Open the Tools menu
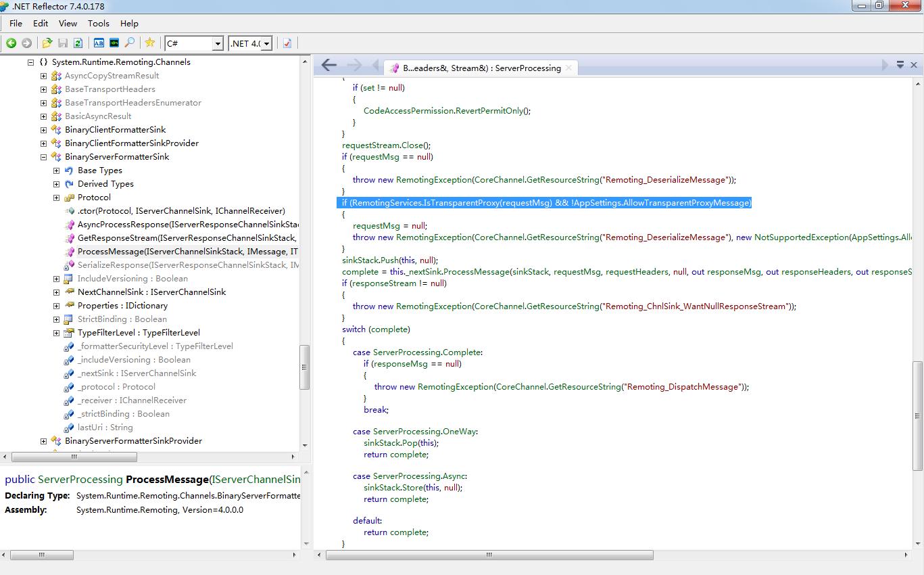Image resolution: width=924 pixels, height=575 pixels. pyautogui.click(x=99, y=23)
